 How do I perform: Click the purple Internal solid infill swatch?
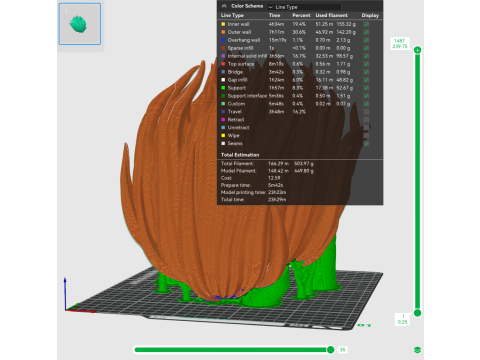tap(223, 56)
